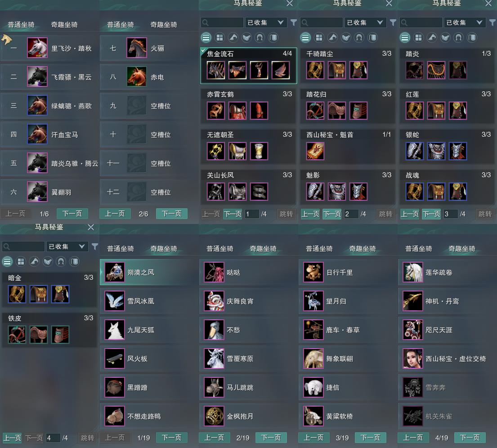Click the search field above 踏炎 set
The height and width of the screenshot is (448, 497).
pos(421,22)
